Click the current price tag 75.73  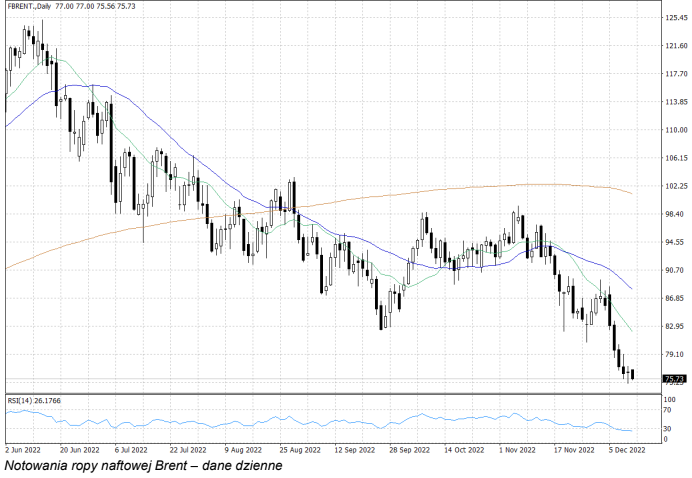point(674,379)
